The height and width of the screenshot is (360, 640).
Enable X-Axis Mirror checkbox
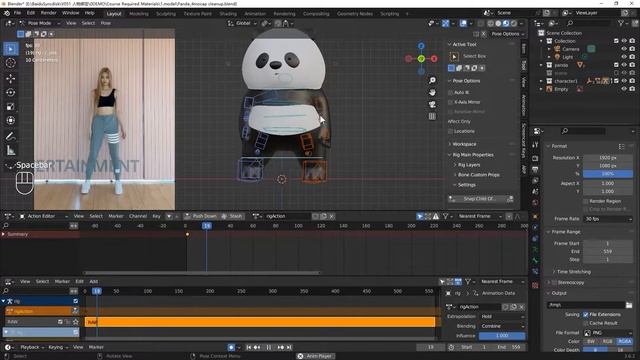(x=451, y=102)
